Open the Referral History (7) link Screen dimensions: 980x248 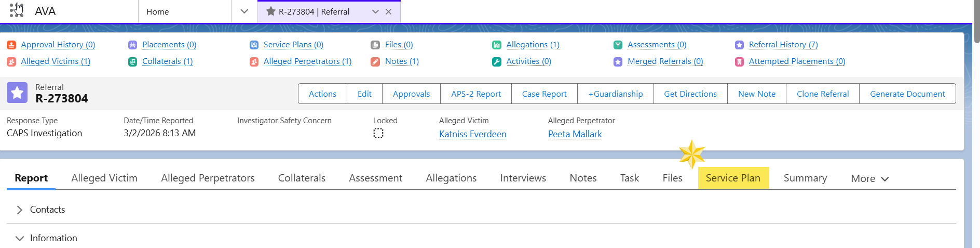click(783, 45)
